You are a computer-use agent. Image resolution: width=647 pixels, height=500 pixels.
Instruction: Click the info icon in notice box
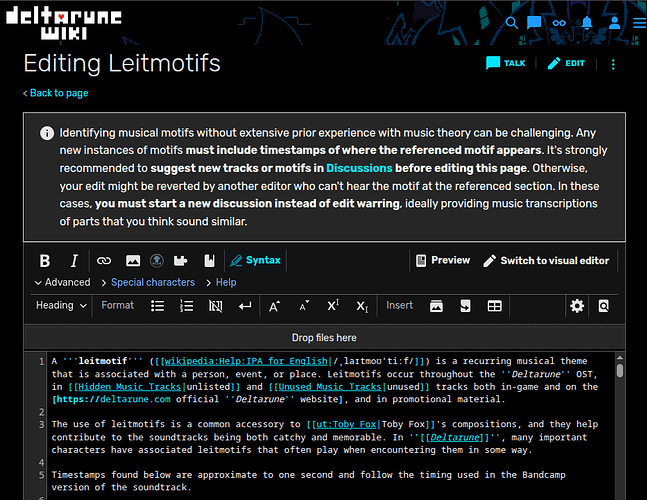[47, 133]
